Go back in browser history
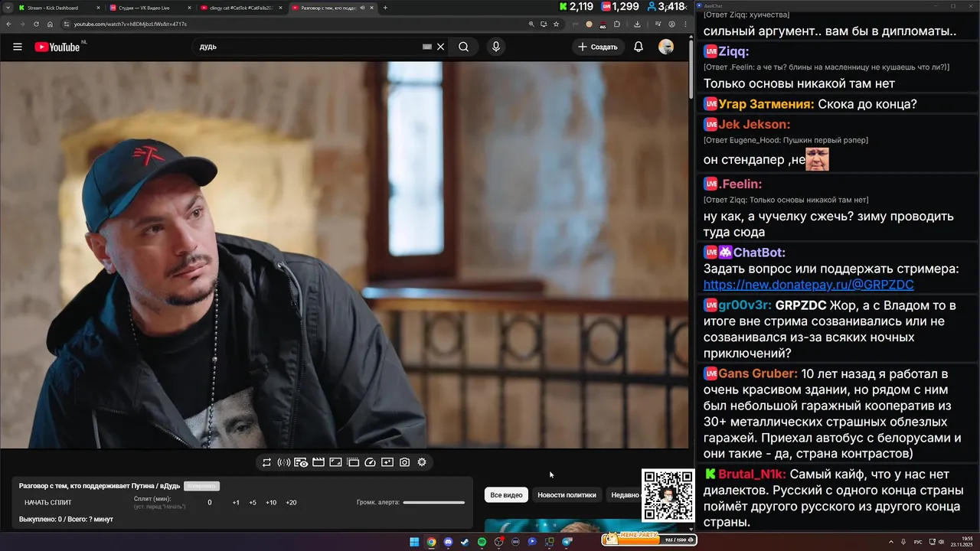 point(8,24)
